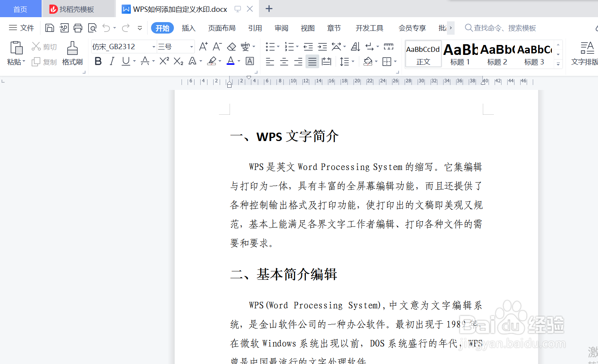This screenshot has width=598, height=364.
Task: Expand line spacing dropdown
Action: (353, 61)
